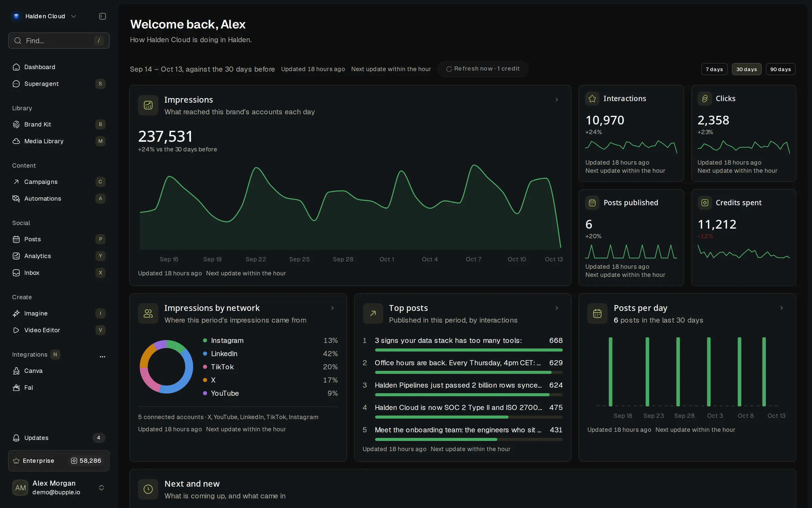Click the Imagine sparkle icon

click(16, 314)
